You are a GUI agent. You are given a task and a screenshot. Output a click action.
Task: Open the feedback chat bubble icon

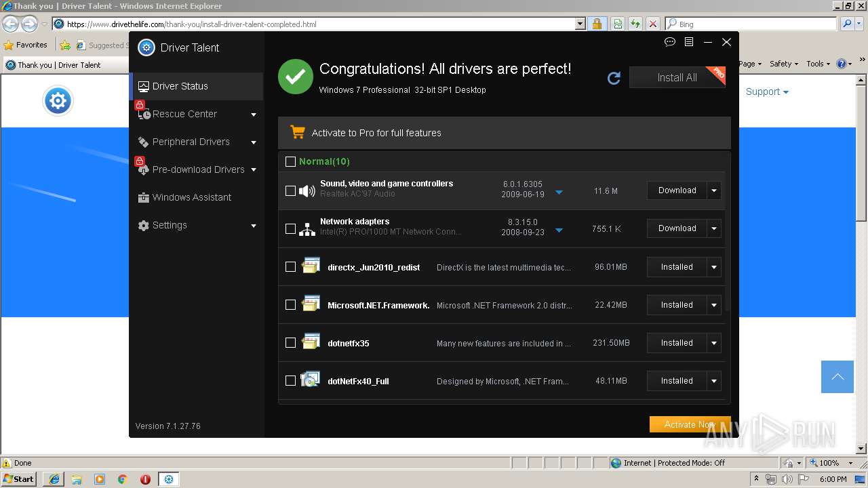670,42
